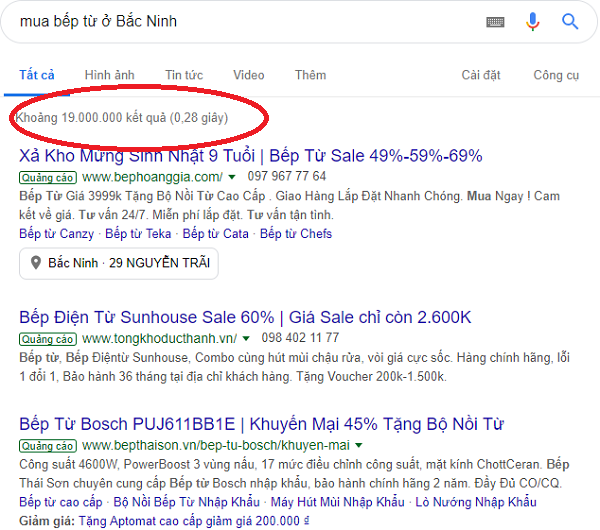Select the Tất cả tab
Image resolution: width=600 pixels, height=530 pixels.
click(37, 75)
